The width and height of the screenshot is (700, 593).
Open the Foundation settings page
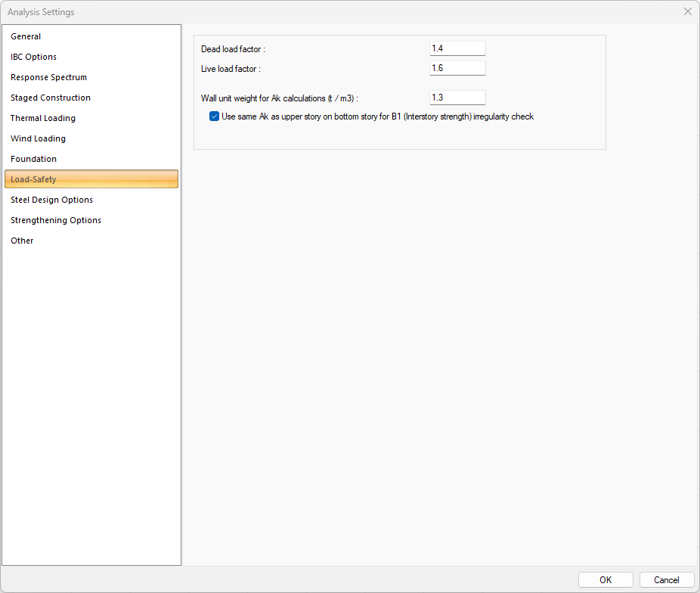[x=34, y=159]
